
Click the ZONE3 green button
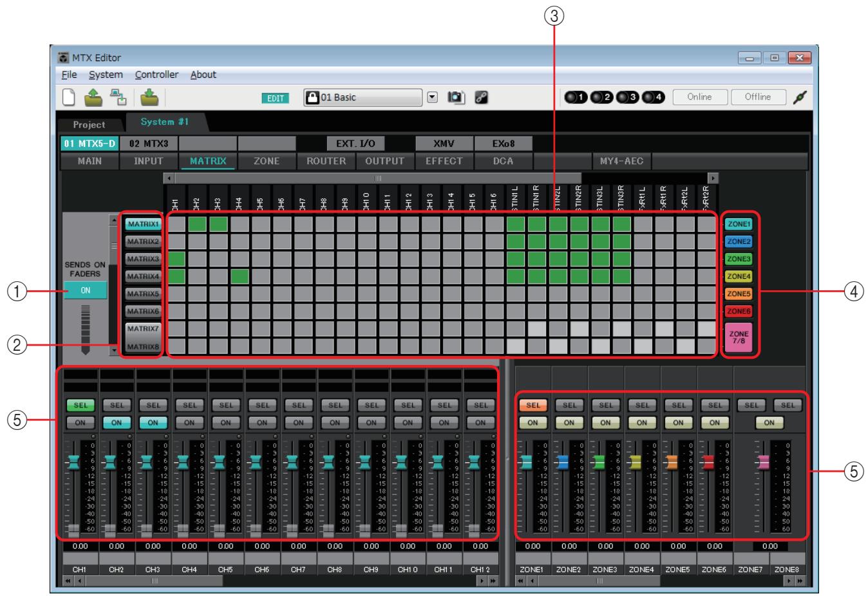[x=739, y=259]
